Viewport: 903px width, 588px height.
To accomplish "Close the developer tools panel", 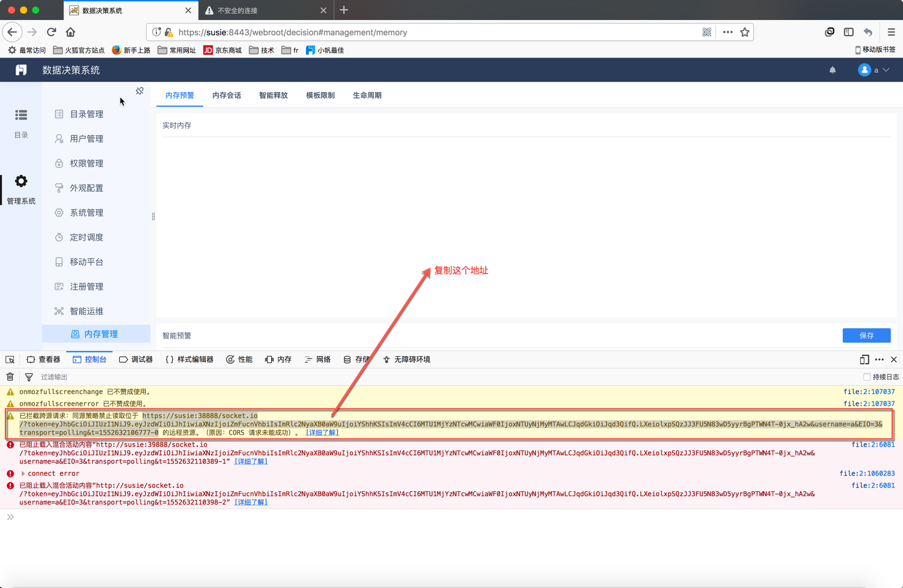I will pyautogui.click(x=894, y=360).
